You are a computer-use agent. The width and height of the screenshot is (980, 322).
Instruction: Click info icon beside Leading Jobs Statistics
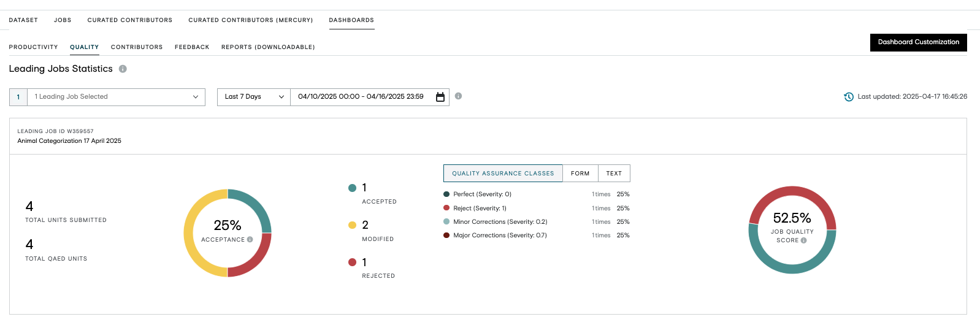123,69
